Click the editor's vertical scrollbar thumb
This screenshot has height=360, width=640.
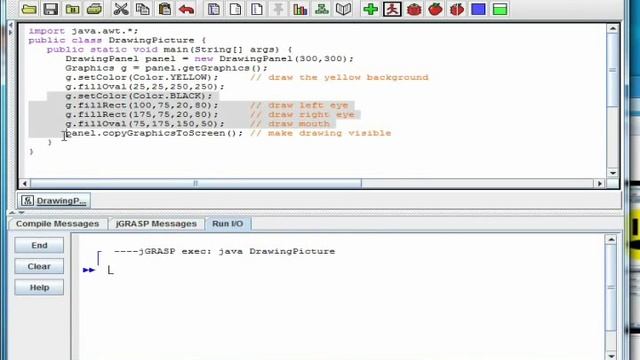pyautogui.click(x=613, y=70)
